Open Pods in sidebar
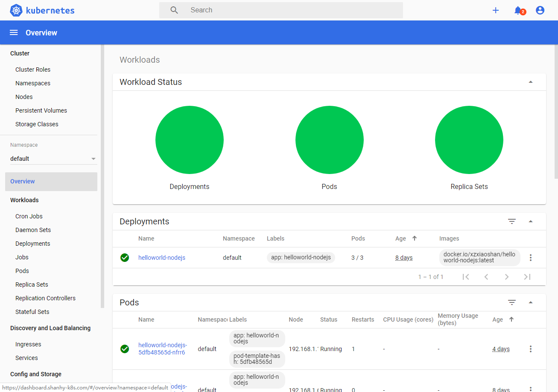Image resolution: width=558 pixels, height=392 pixels. click(x=22, y=271)
